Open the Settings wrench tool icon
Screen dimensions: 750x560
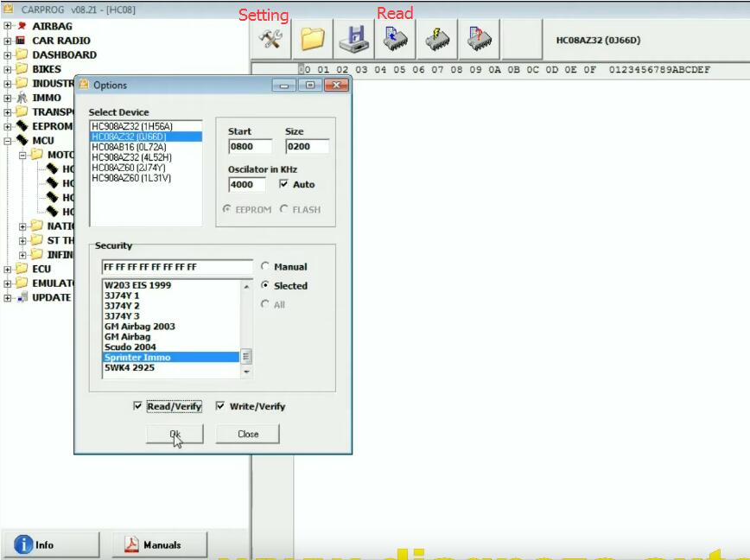coord(271,40)
